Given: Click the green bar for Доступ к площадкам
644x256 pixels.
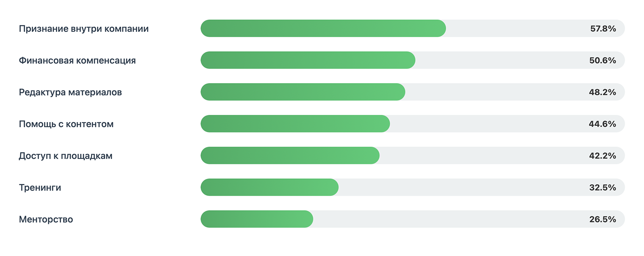Looking at the screenshot, I should [x=290, y=156].
